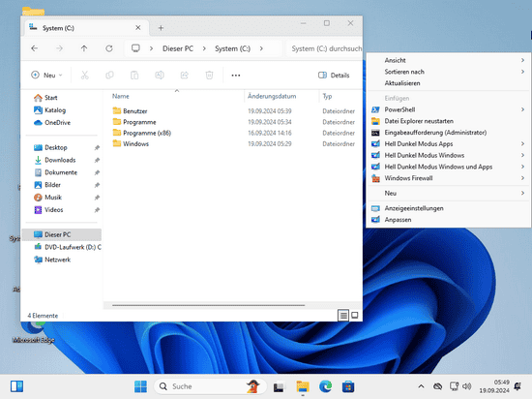The height and width of the screenshot is (399, 532).
Task: Open Microsoft Edge from taskbar
Action: pyautogui.click(x=325, y=386)
